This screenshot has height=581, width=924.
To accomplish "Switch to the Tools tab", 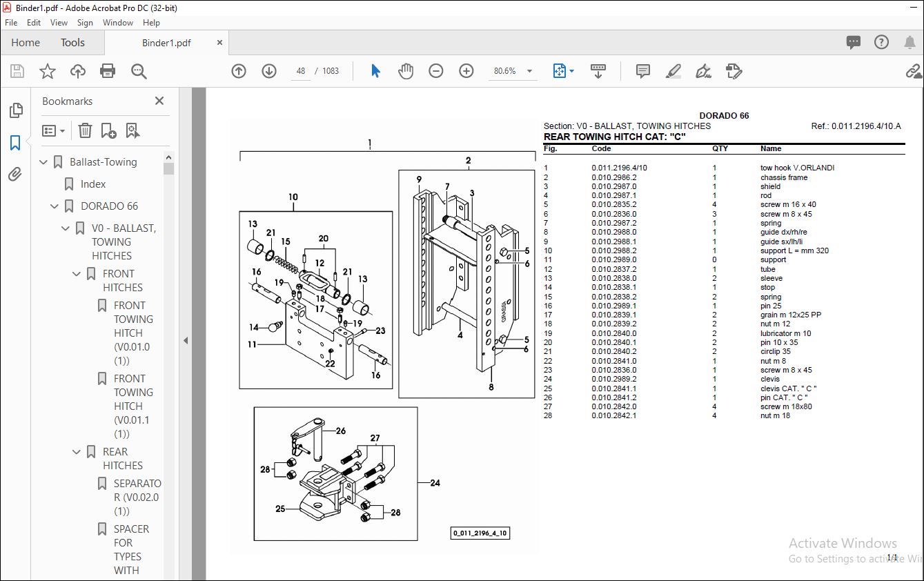I will [72, 43].
